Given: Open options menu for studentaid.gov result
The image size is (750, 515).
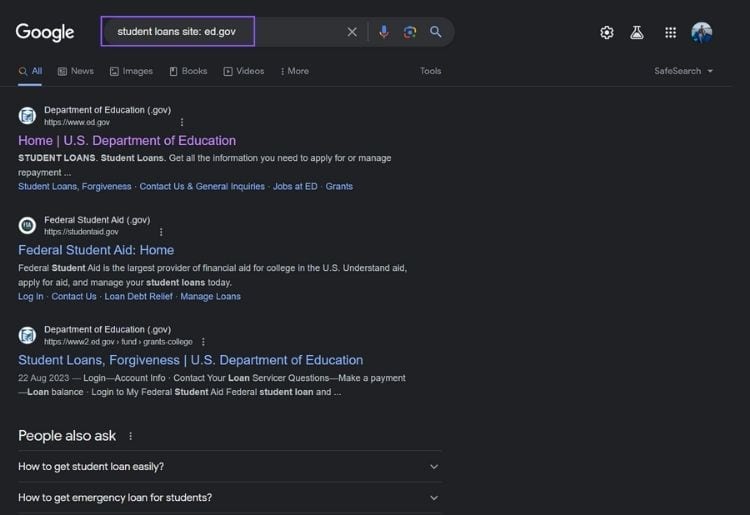Looking at the screenshot, I should pos(161,232).
